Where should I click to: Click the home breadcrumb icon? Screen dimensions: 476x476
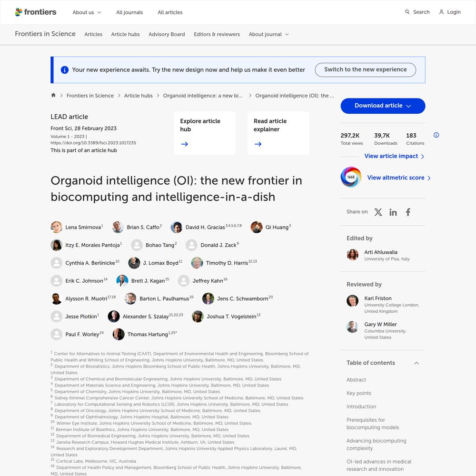pos(53,95)
